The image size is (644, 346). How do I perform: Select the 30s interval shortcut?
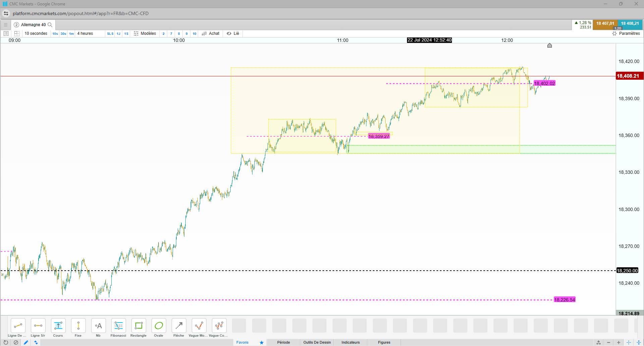click(x=63, y=33)
